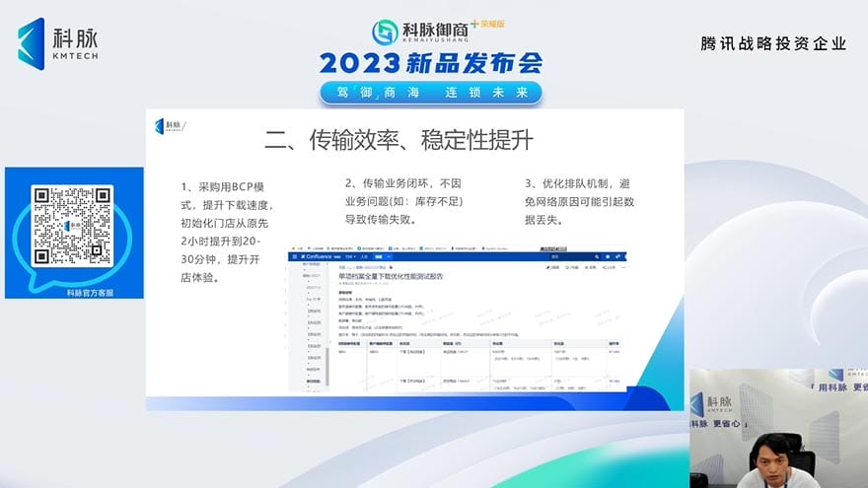Click the 2023新品发布会 title text

point(431,63)
